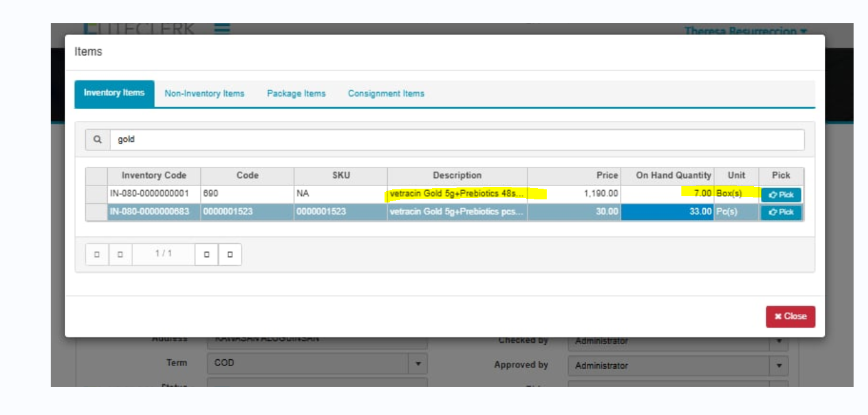Open the Package Items tab
The image size is (868, 415).
(296, 93)
